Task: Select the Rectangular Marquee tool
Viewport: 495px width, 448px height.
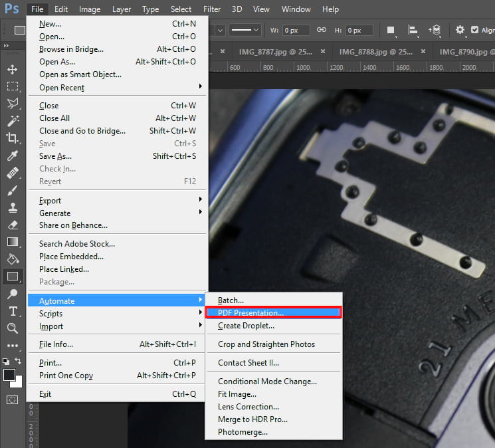Action: 12,86
